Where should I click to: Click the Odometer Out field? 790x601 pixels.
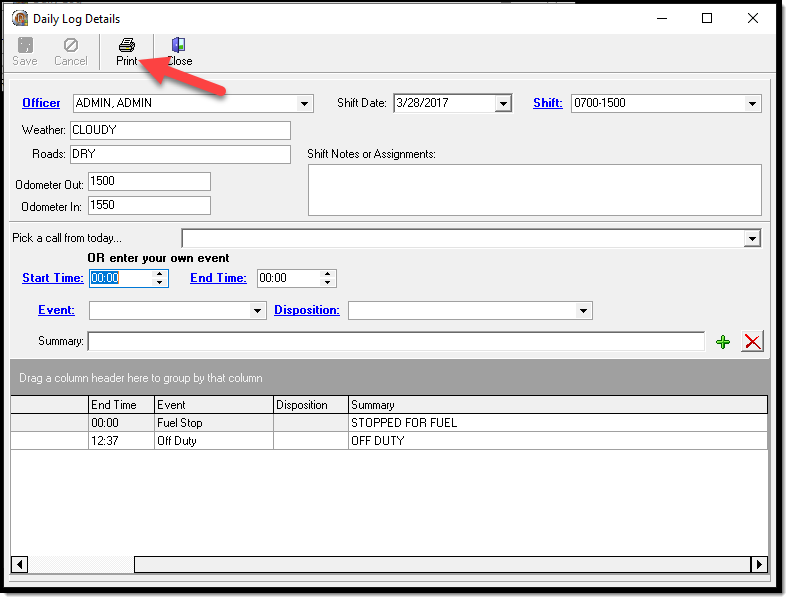[x=149, y=181]
